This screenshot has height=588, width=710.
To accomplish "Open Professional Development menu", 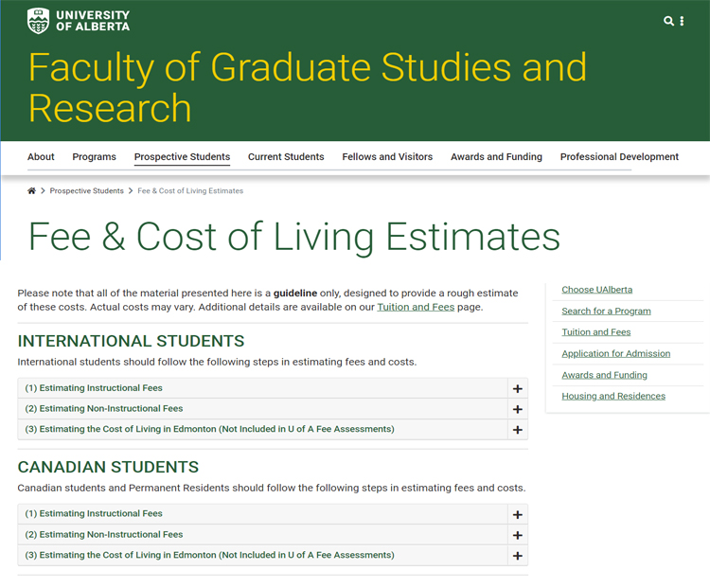I will tap(619, 157).
